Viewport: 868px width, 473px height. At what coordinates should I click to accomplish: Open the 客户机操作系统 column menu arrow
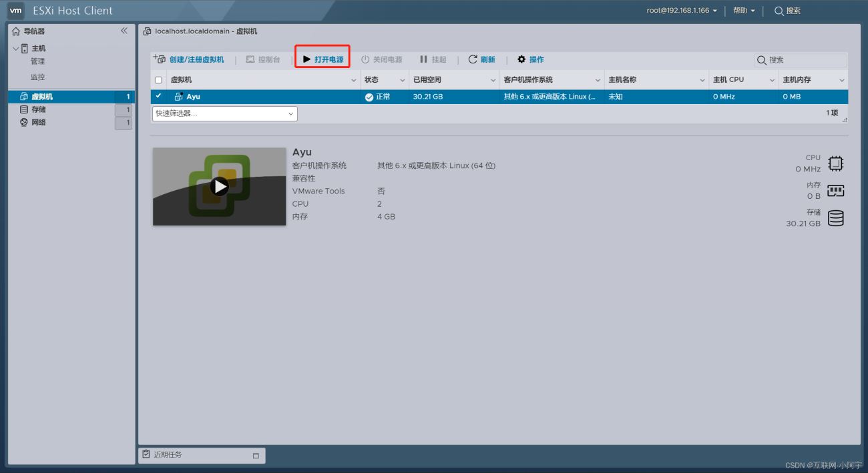(x=598, y=80)
